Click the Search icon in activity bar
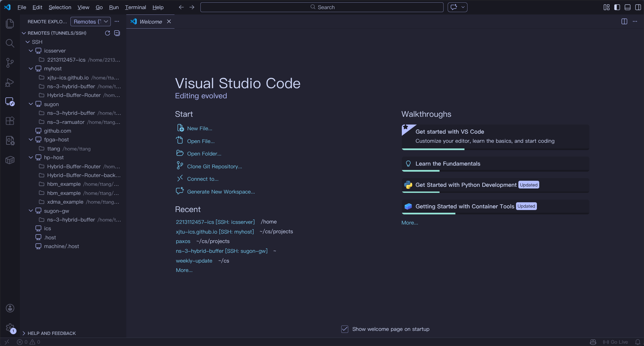The width and height of the screenshot is (644, 346). point(10,43)
